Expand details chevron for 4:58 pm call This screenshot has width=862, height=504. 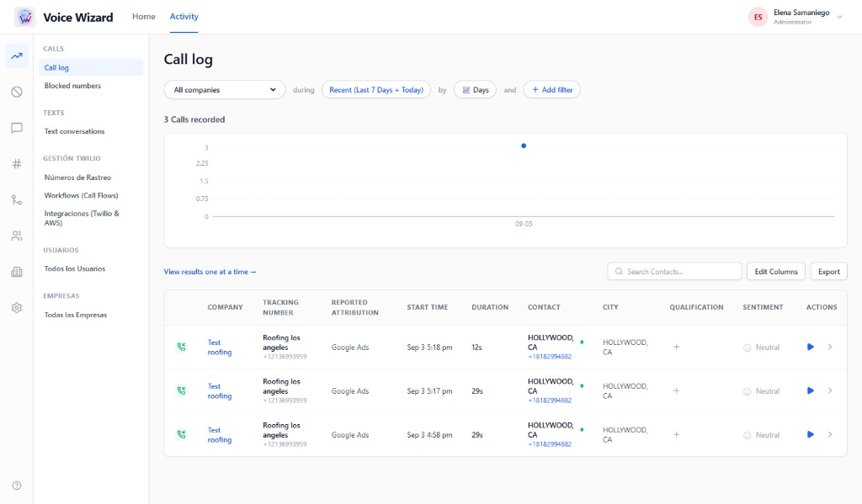830,434
